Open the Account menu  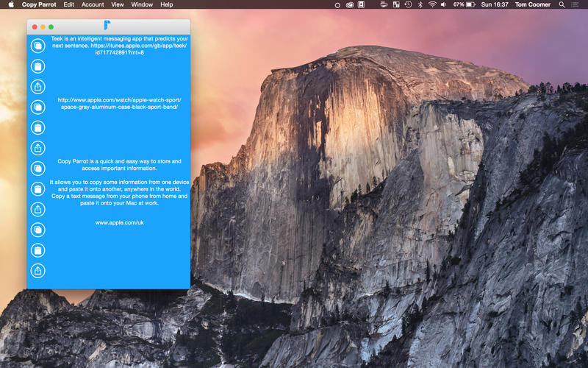[93, 4]
